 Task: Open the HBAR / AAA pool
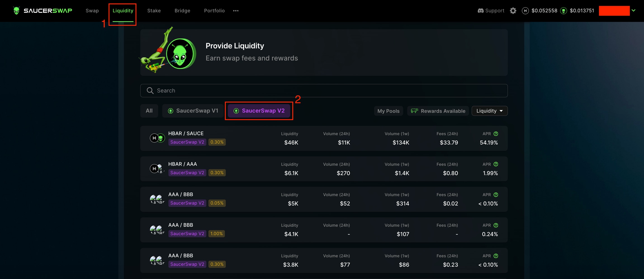click(324, 169)
